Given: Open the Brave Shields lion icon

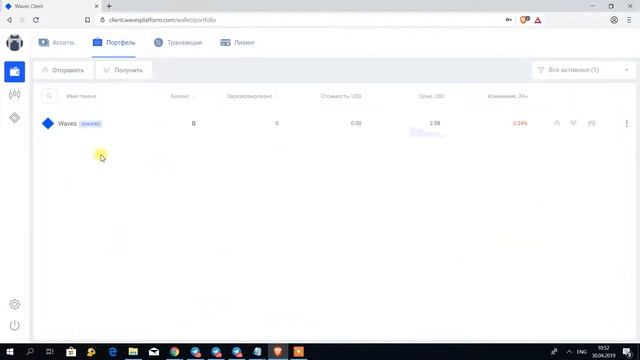Looking at the screenshot, I should point(524,20).
